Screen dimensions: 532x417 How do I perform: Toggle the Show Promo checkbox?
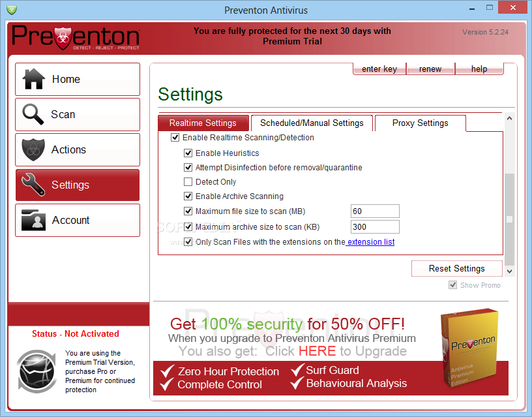[x=452, y=285]
